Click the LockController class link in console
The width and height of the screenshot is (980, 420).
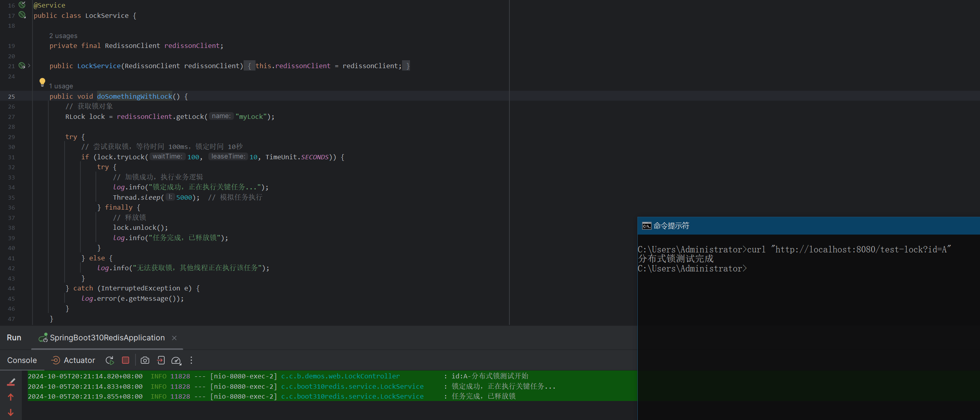point(340,376)
